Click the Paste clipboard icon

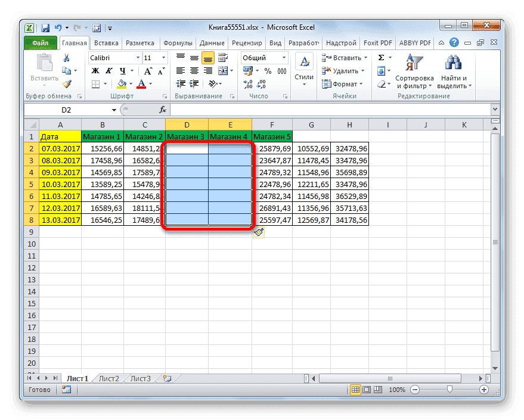[43, 61]
